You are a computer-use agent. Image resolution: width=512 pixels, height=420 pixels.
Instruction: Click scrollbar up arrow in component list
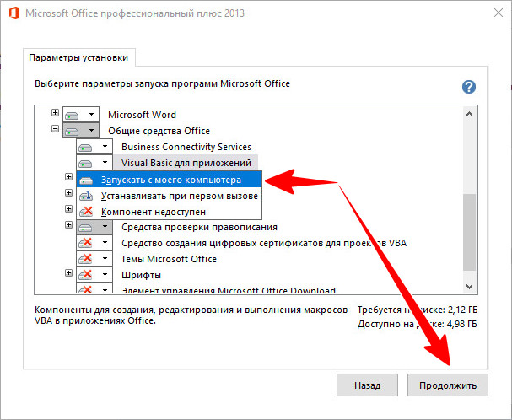(x=470, y=115)
